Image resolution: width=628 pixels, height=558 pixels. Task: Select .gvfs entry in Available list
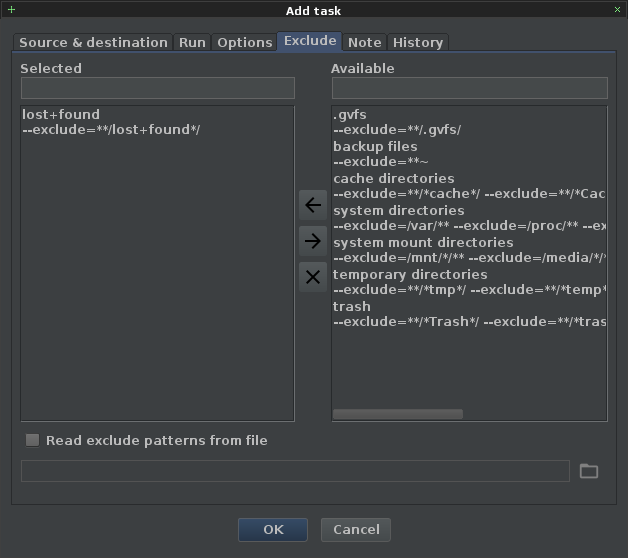(350, 115)
